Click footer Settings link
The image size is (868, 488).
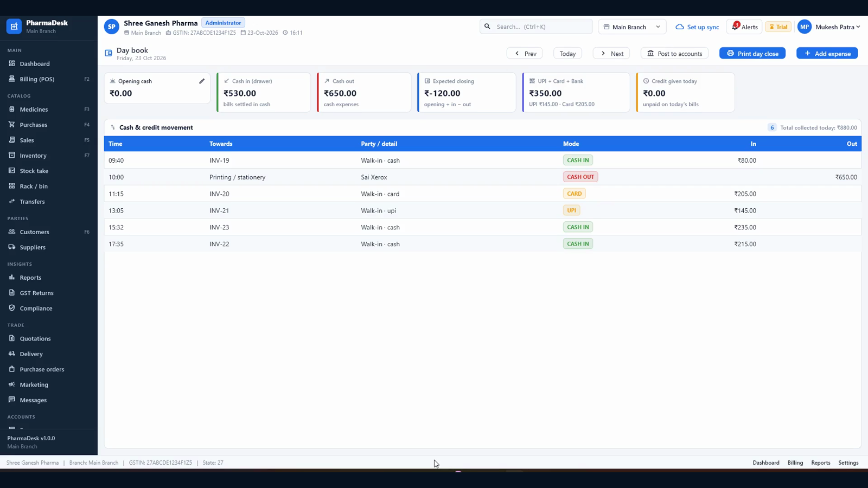[x=848, y=463]
